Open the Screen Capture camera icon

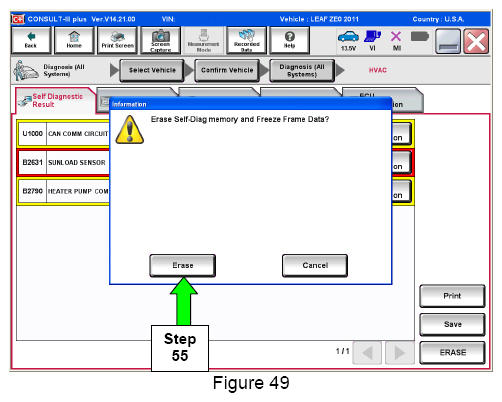click(161, 40)
